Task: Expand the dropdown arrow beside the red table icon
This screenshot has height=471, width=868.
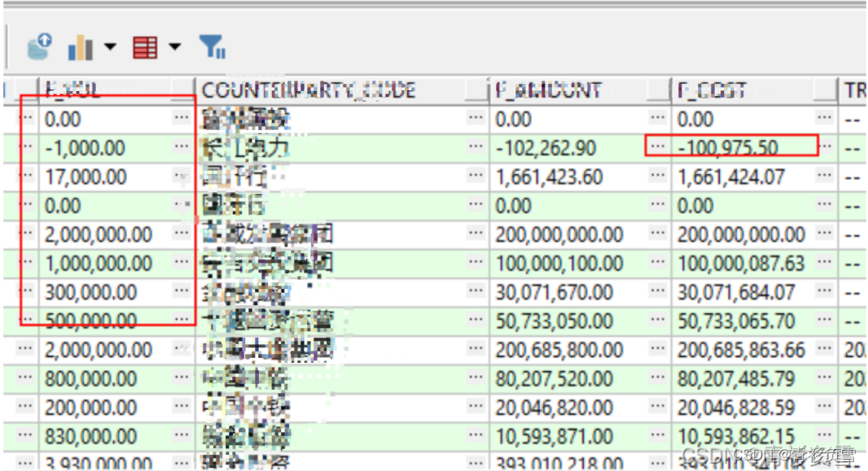Action: (x=175, y=46)
